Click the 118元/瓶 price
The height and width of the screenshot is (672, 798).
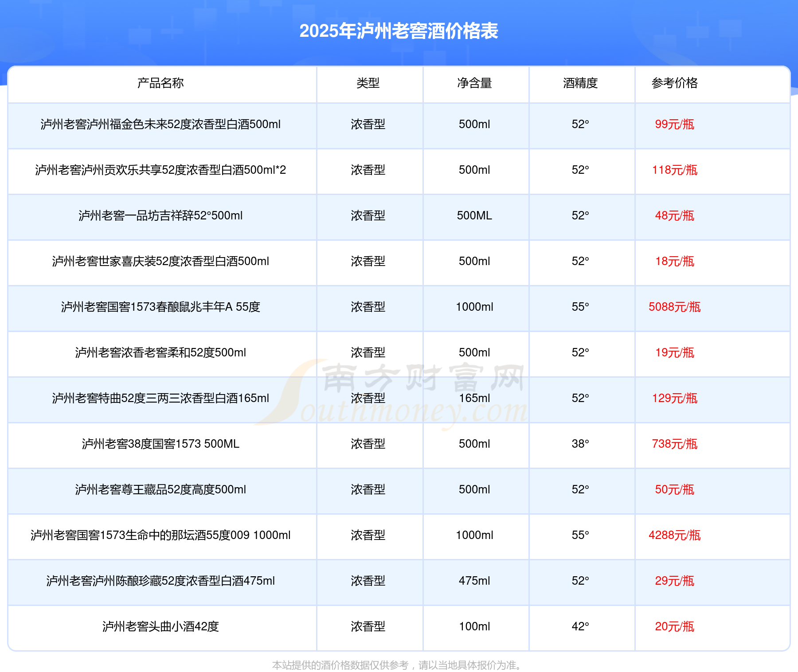[x=675, y=170]
